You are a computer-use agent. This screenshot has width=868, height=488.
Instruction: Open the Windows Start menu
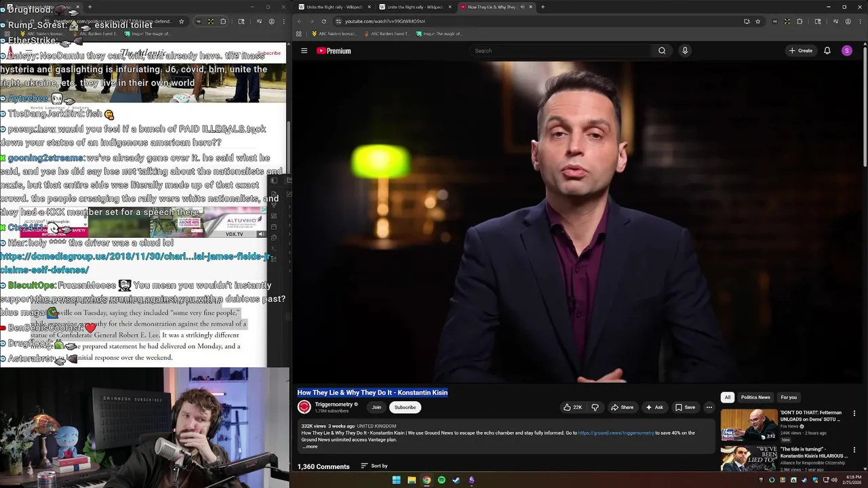pos(397,480)
